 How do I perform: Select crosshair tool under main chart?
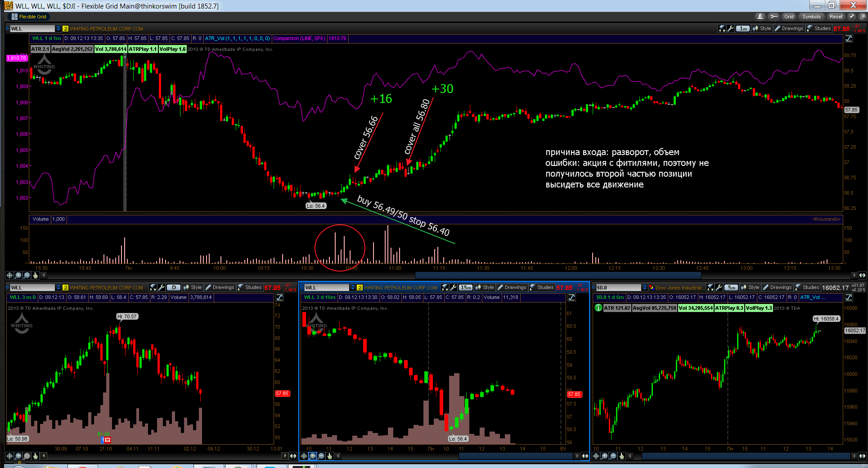(x=9, y=275)
